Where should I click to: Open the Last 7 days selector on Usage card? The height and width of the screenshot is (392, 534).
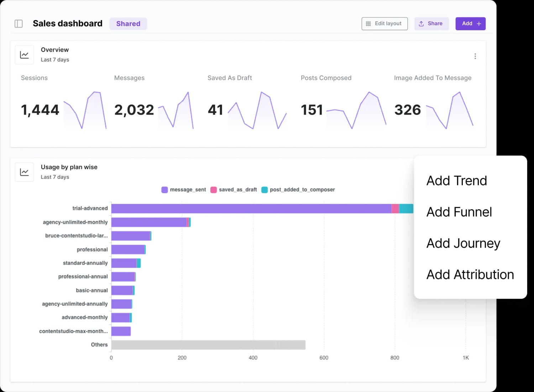click(55, 177)
